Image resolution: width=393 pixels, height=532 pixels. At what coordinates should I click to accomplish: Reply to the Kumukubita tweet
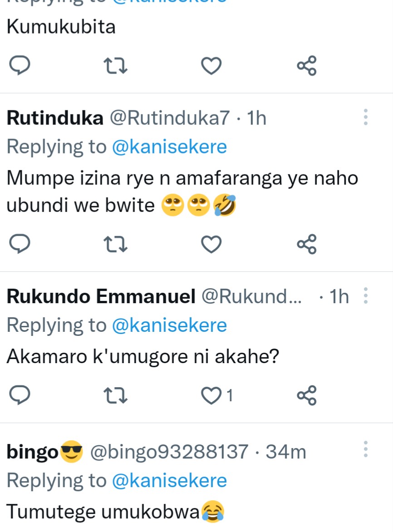click(x=20, y=66)
